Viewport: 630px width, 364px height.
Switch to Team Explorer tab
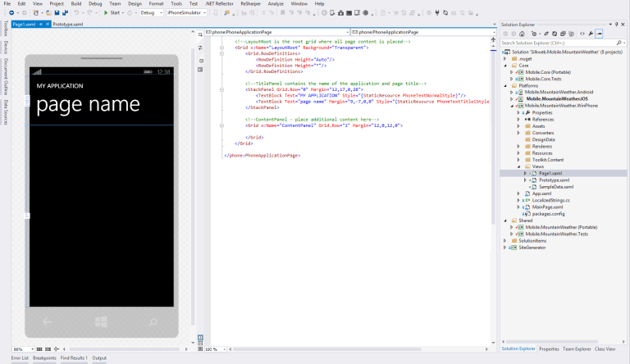click(x=577, y=348)
